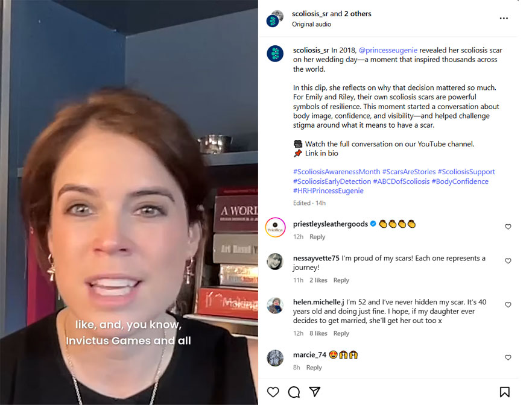Like the comment by priestleysleathergoods
Screen dimensions: 532x405
(x=508, y=227)
